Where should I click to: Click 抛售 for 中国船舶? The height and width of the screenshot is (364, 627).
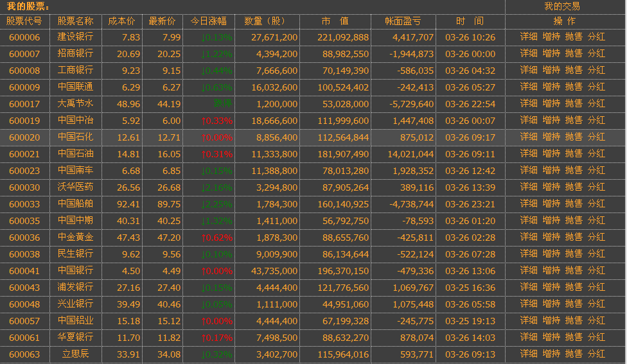coord(574,204)
